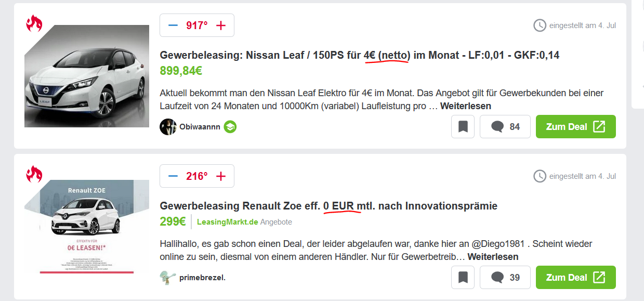Open the 84 comments on Nissan deal
644x301 pixels.
[x=505, y=127]
